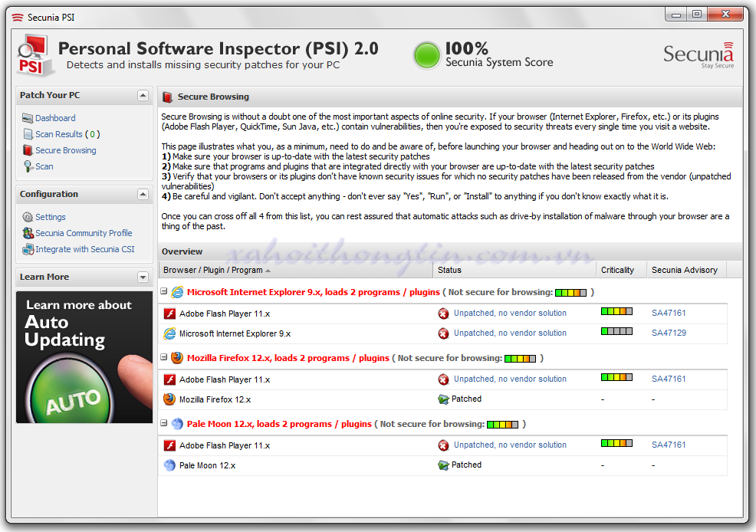This screenshot has width=756, height=532.
Task: Click the Auto Updating promo banner
Action: 84,357
